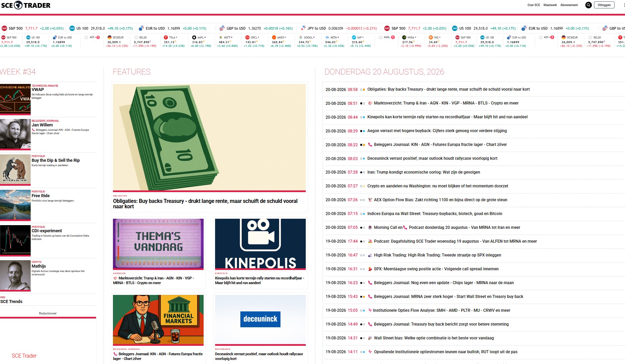Open the Abonnement menu item
The width and height of the screenshot is (625, 364).
(569, 5)
